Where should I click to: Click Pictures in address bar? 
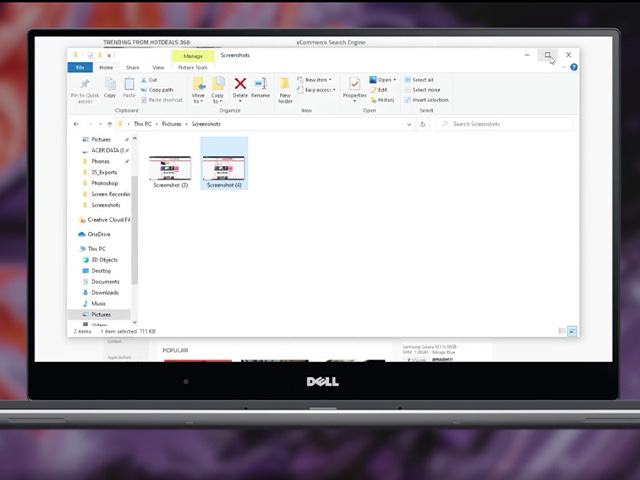171,124
